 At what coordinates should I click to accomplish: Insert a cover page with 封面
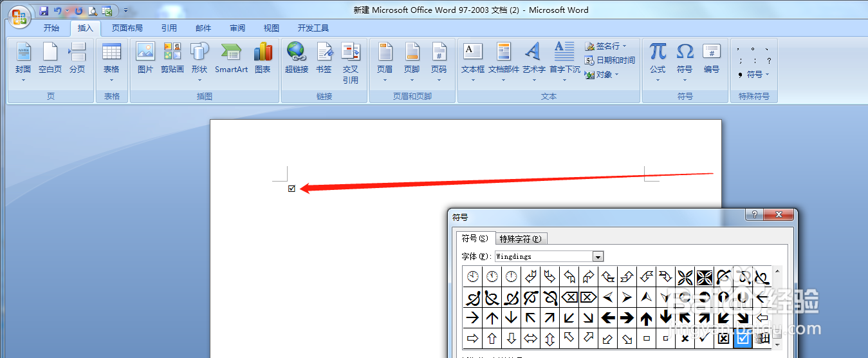pyautogui.click(x=23, y=62)
